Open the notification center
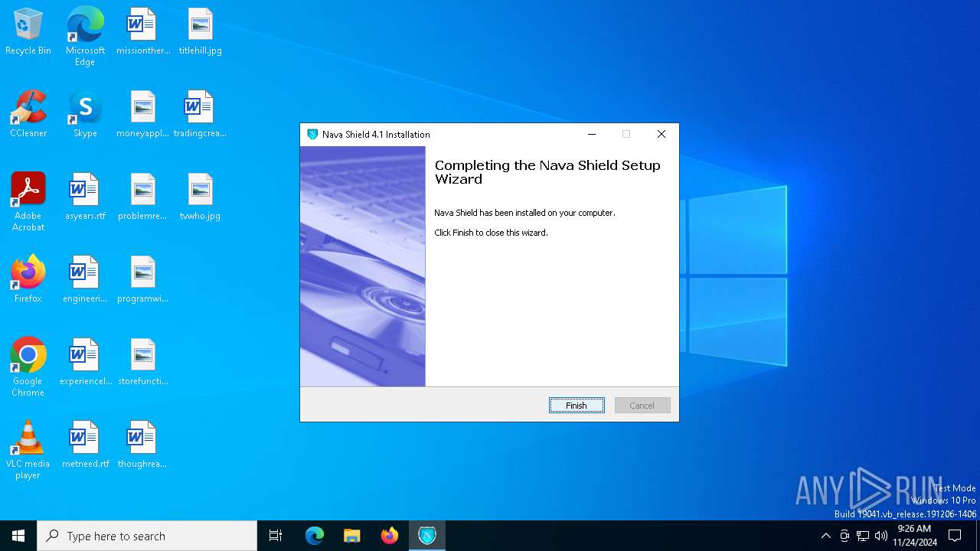The image size is (980, 551). [x=955, y=536]
